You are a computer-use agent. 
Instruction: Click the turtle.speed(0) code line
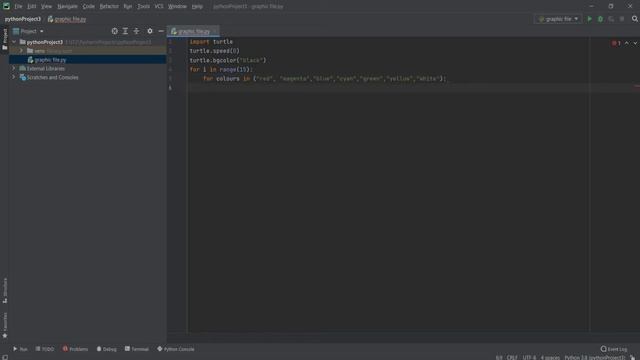(214, 51)
